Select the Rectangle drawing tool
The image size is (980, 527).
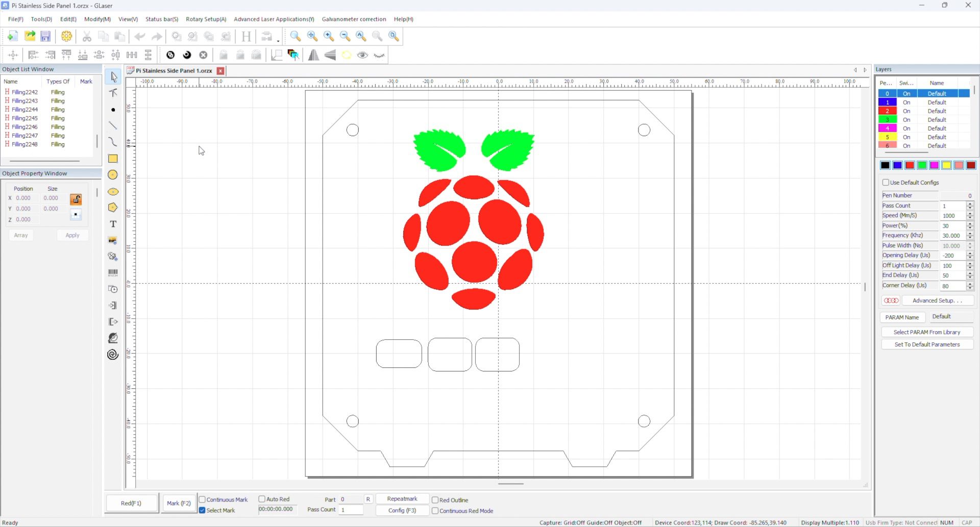click(x=113, y=159)
